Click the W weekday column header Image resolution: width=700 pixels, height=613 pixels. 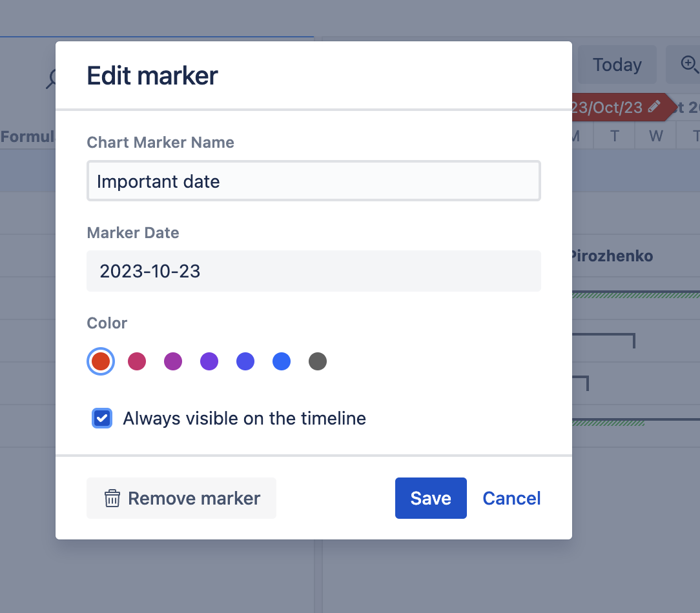coord(655,136)
